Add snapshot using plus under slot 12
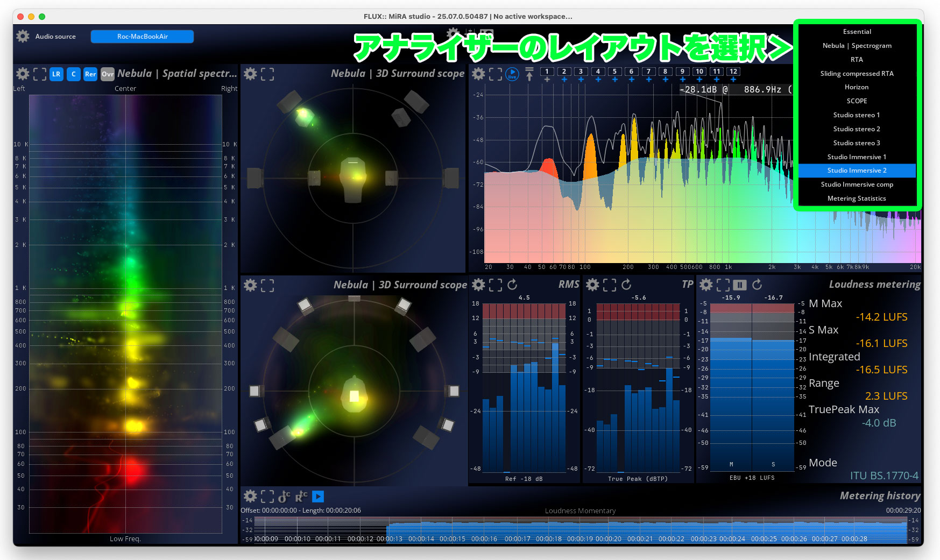The width and height of the screenshot is (940, 560). (x=733, y=80)
